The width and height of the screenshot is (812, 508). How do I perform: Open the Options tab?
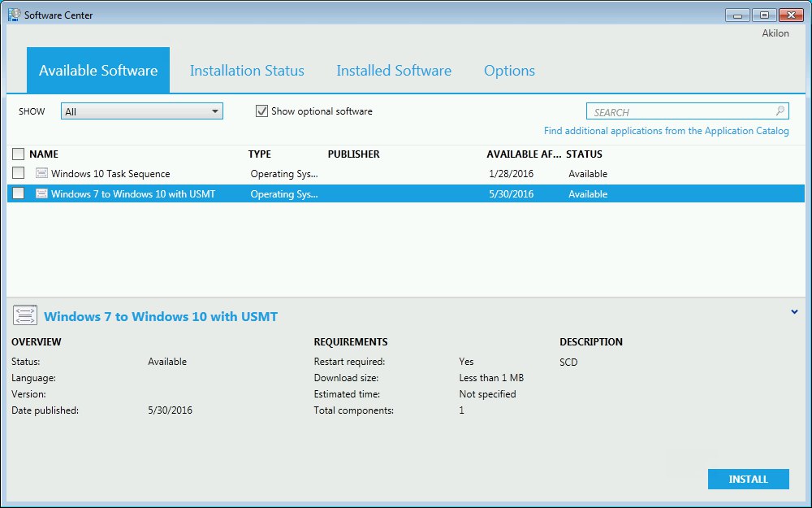[509, 71]
